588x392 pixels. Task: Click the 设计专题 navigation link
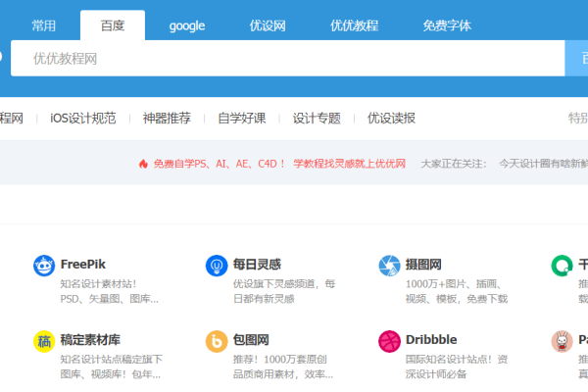click(x=317, y=119)
